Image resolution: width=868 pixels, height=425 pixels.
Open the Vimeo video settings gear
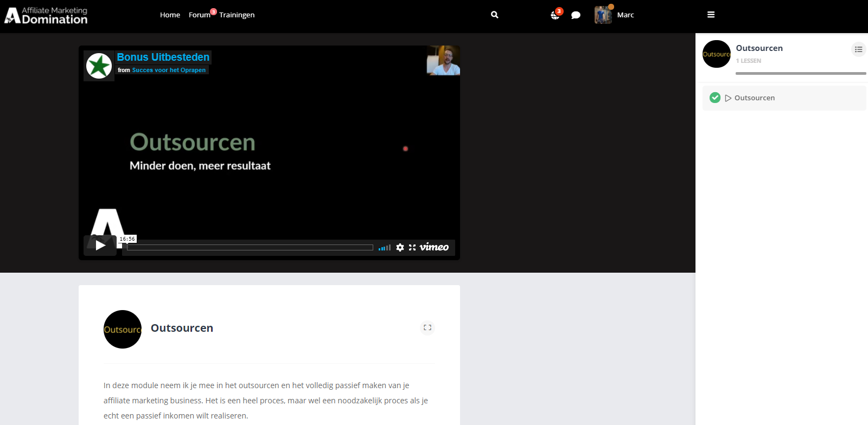[x=400, y=247]
